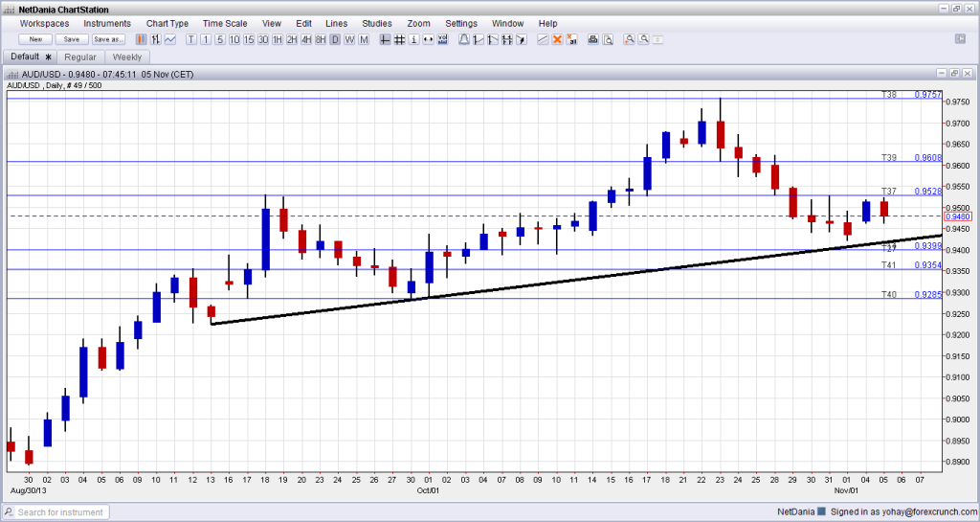Switch to the Default workspace tab
The height and width of the screenshot is (522, 980).
31,57
